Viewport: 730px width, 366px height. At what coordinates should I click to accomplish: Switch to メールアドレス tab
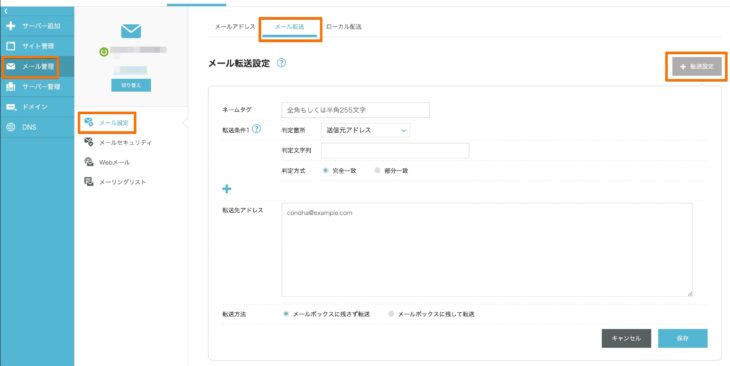tap(235, 27)
